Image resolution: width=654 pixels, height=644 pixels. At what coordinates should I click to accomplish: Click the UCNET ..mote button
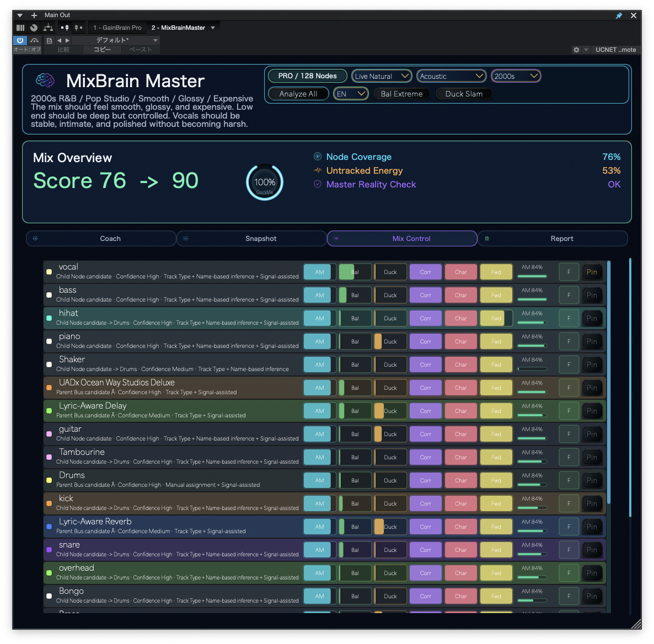point(615,50)
